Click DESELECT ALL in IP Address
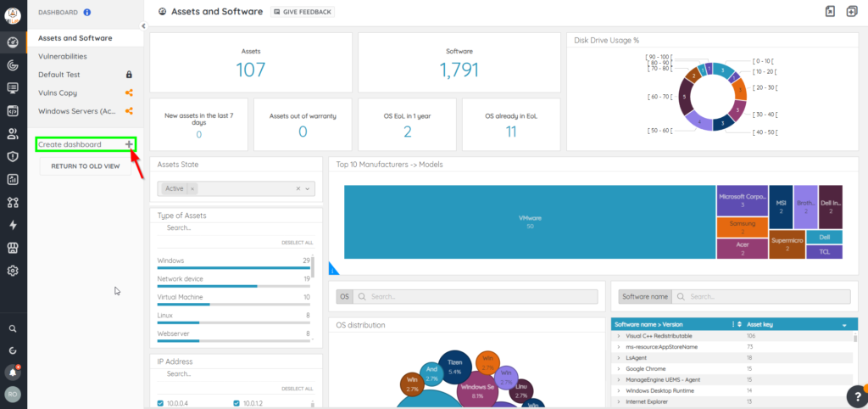Screen dimensions: 868x409 (297, 389)
